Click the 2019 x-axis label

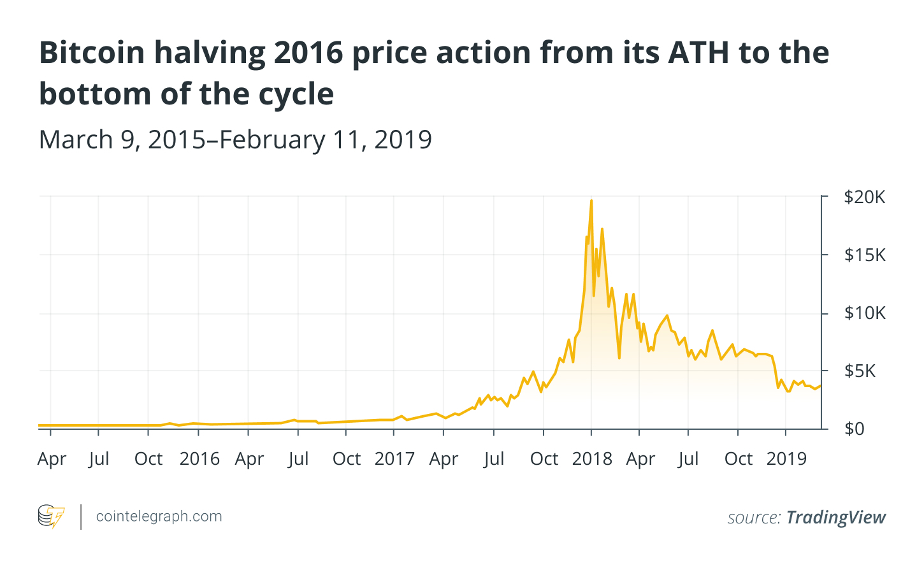(786, 459)
